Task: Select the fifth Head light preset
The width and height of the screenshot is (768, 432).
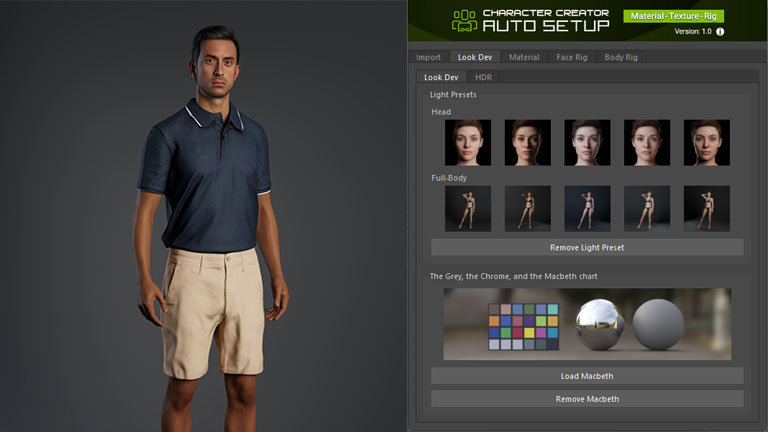Action: (706, 143)
